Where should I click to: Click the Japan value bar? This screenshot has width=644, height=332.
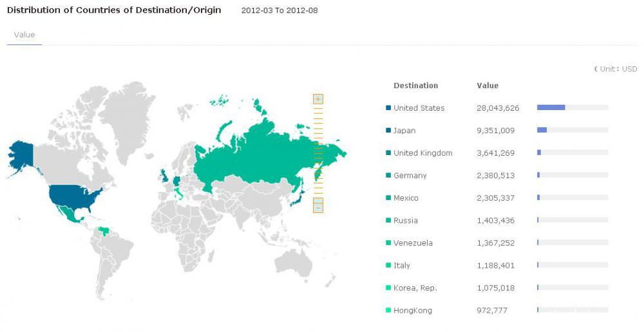[573, 130]
